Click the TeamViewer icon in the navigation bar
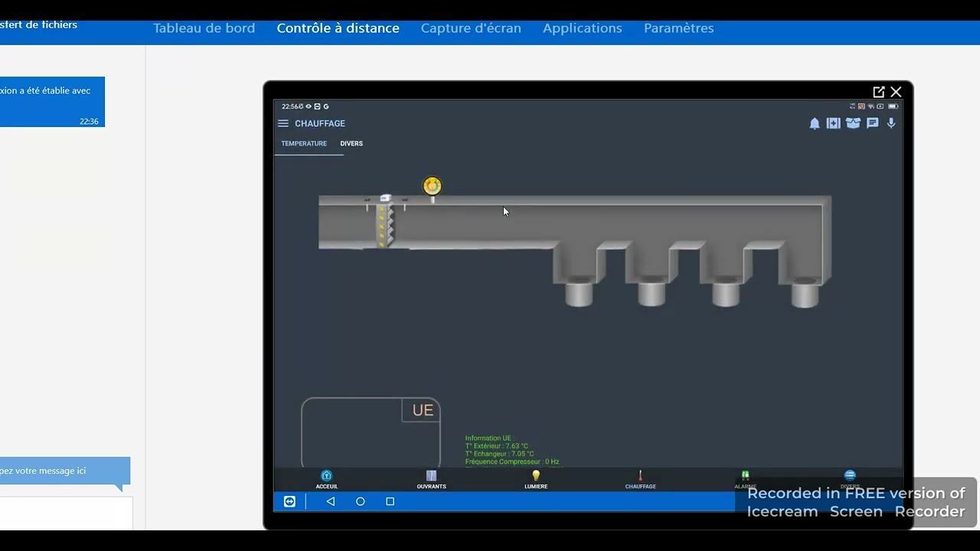Image resolution: width=980 pixels, height=551 pixels. pos(289,502)
